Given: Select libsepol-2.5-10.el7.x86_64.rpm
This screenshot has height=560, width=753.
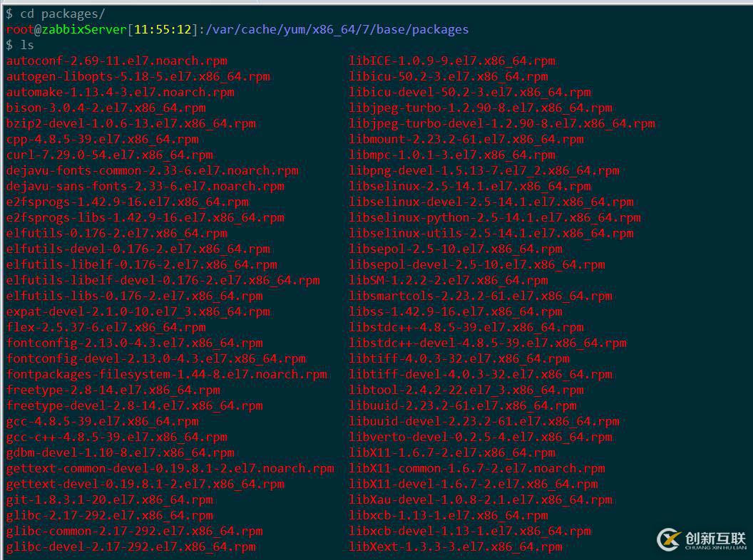Looking at the screenshot, I should pos(456,249).
